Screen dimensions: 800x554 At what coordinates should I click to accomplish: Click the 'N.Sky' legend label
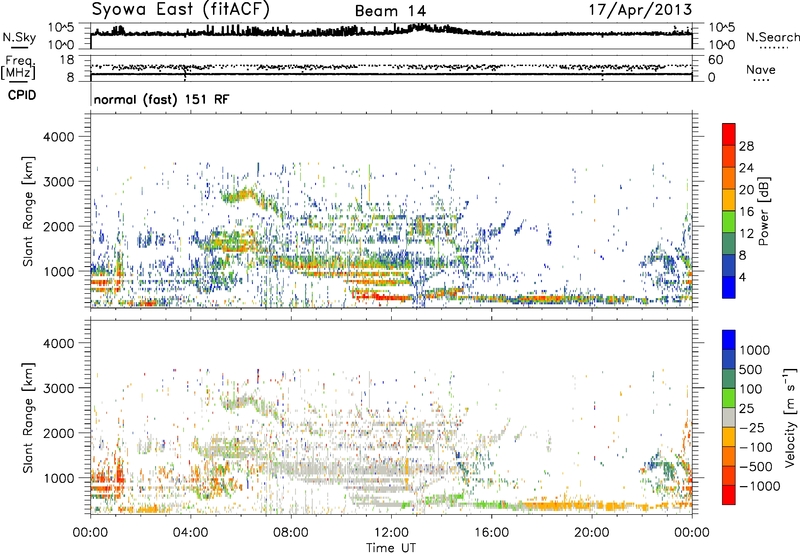[x=19, y=37]
